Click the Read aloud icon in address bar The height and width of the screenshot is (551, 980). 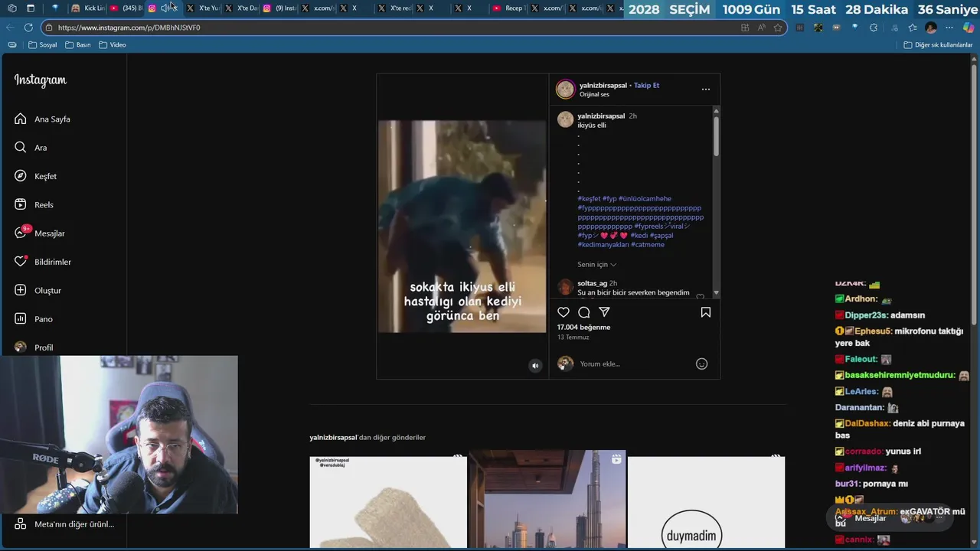tap(761, 28)
